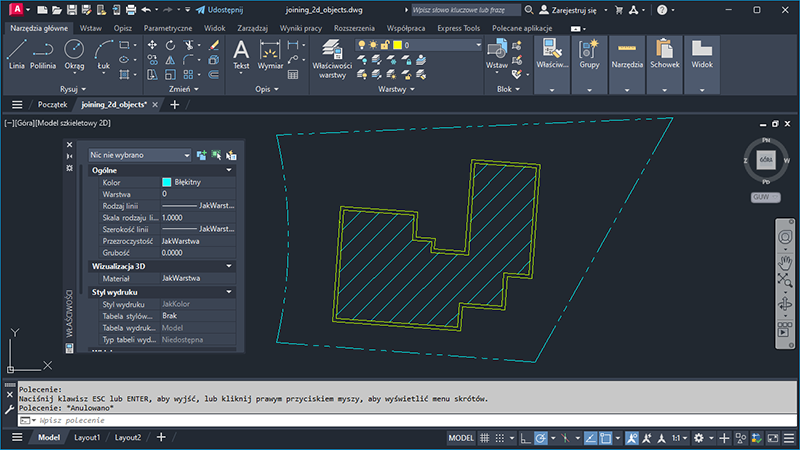Image resolution: width=800 pixels, height=450 pixels.
Task: Click the Błękitny color swatch in Kolor row
Action: pyautogui.click(x=167, y=183)
